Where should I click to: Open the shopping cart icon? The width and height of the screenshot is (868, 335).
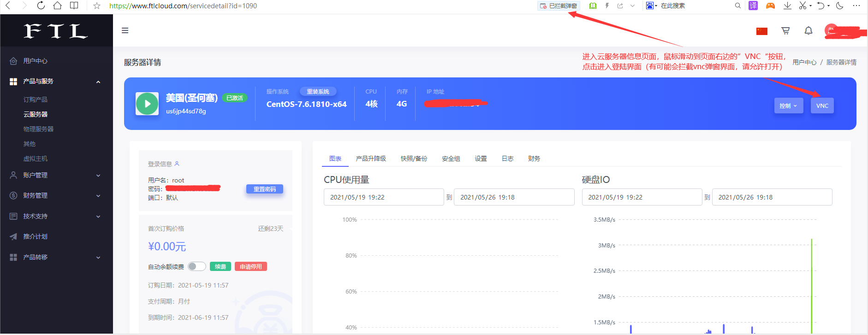[x=785, y=30]
